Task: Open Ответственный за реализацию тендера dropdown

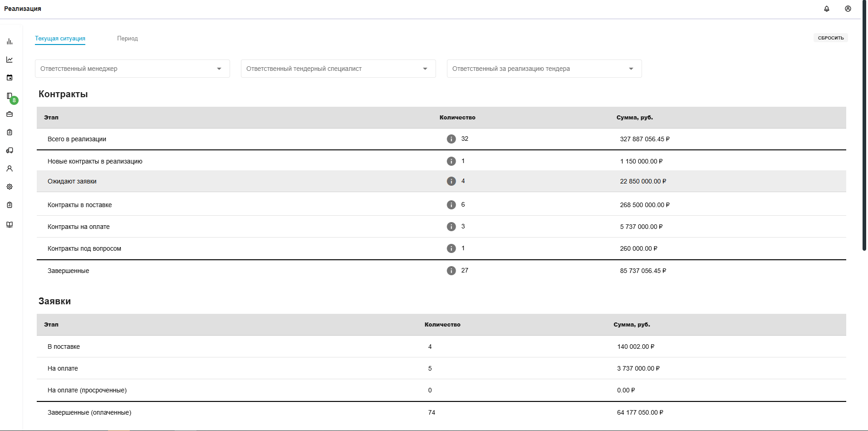Action: click(544, 69)
